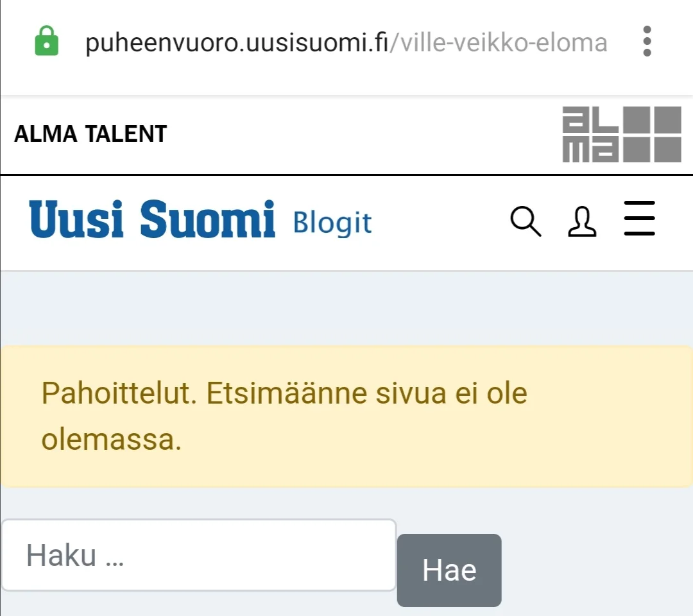Click the Etsimäänne sivua ei ole text

click(x=366, y=393)
